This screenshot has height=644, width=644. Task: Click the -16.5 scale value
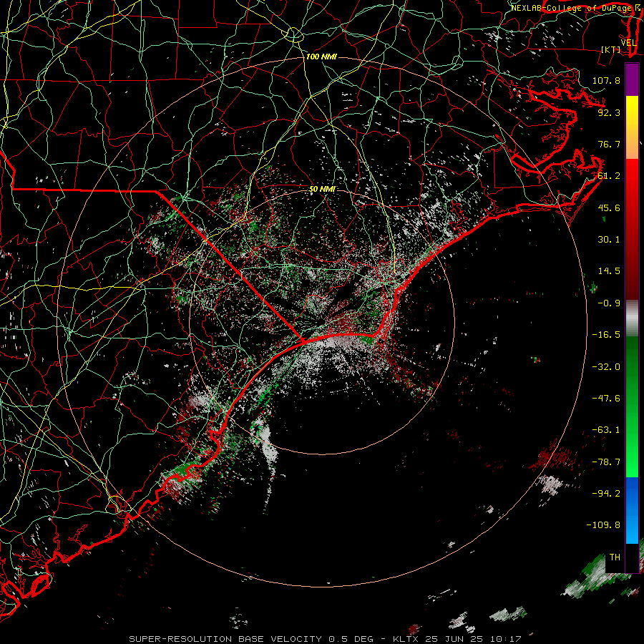pyautogui.click(x=606, y=335)
